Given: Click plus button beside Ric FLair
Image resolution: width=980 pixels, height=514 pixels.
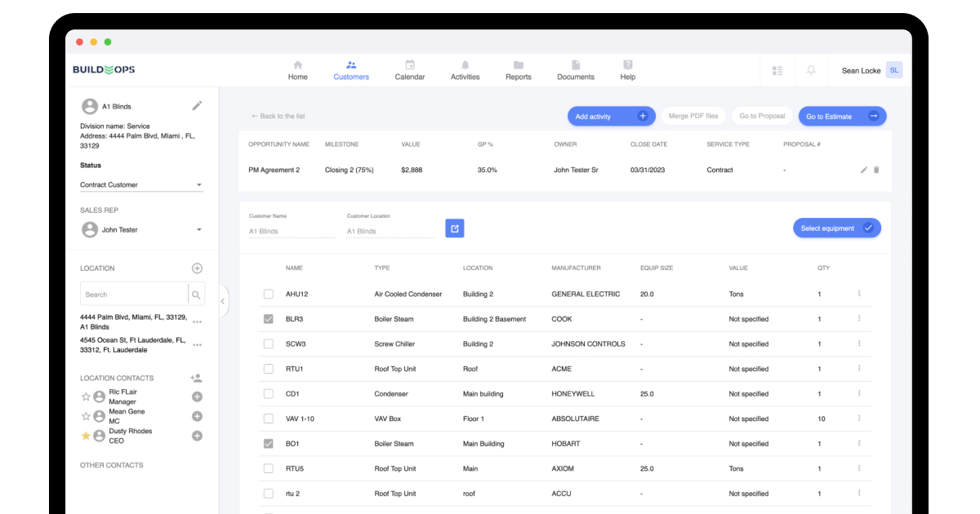Looking at the screenshot, I should pos(197,397).
